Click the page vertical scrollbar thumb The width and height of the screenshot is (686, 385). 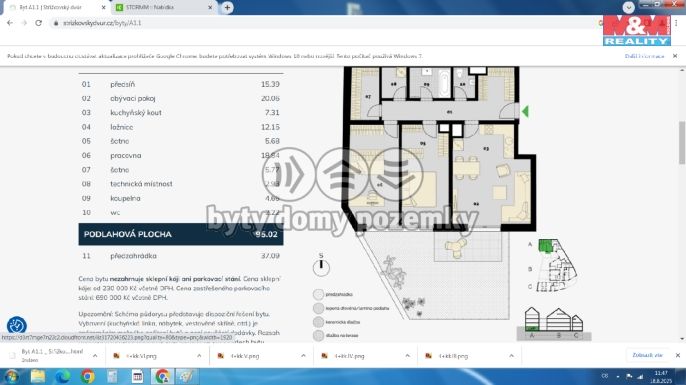682,142
